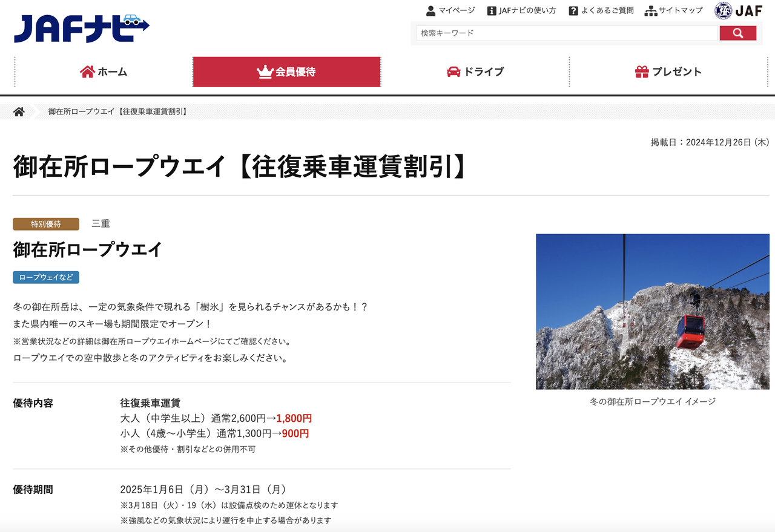This screenshot has width=775, height=532.
Task: Open the よくあるご質問 link
Action: point(601,11)
